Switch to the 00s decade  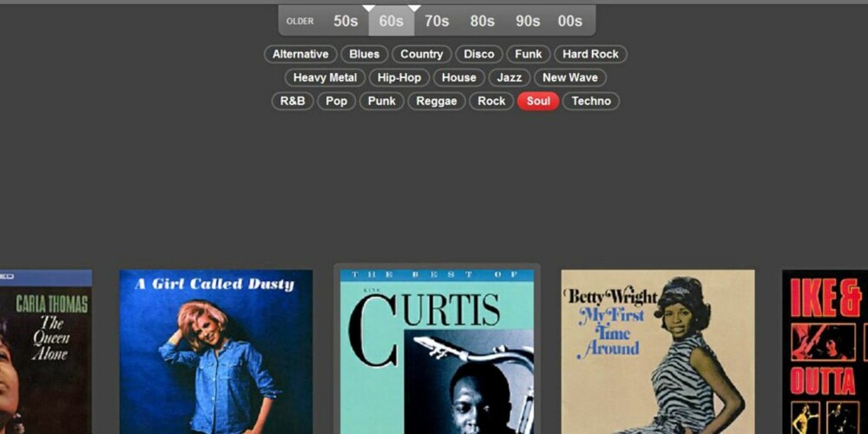(x=569, y=22)
